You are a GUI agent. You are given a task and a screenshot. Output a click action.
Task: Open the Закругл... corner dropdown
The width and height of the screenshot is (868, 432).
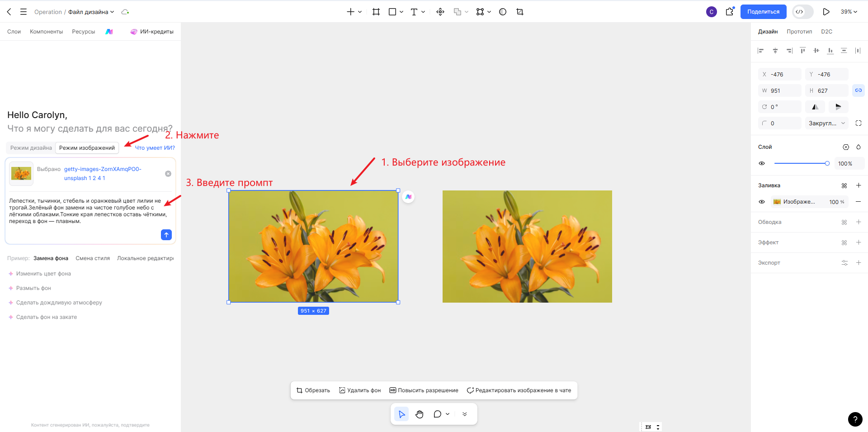tap(826, 123)
